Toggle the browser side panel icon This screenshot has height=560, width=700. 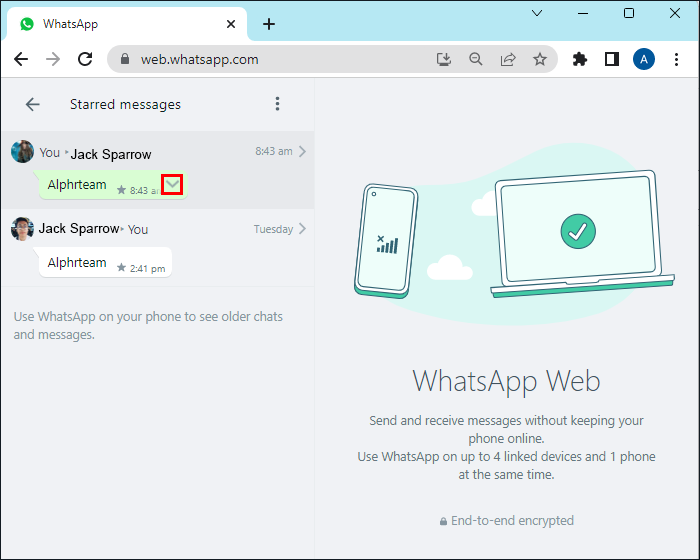pyautogui.click(x=612, y=59)
